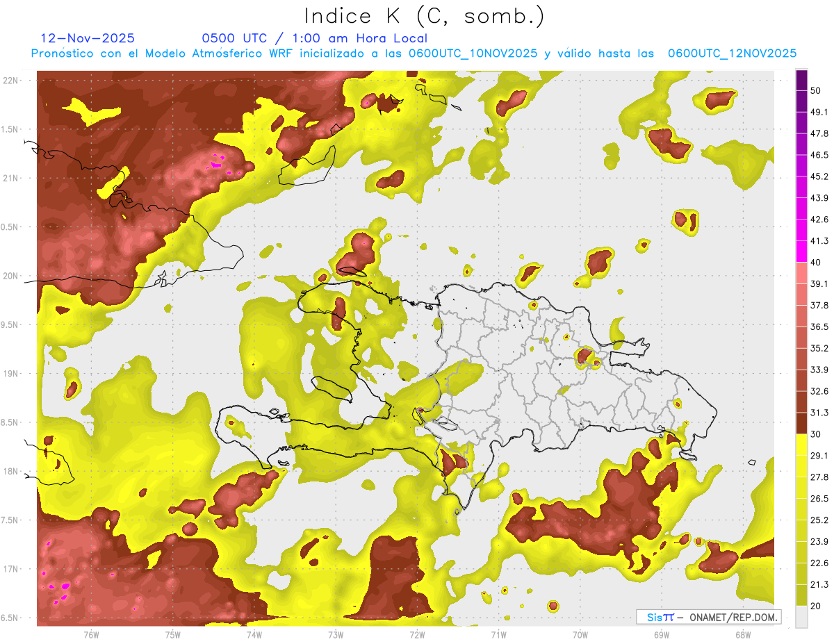
Task: Click the '0500 UTC / 1:00 am Hora Local' time label
Action: [314, 38]
